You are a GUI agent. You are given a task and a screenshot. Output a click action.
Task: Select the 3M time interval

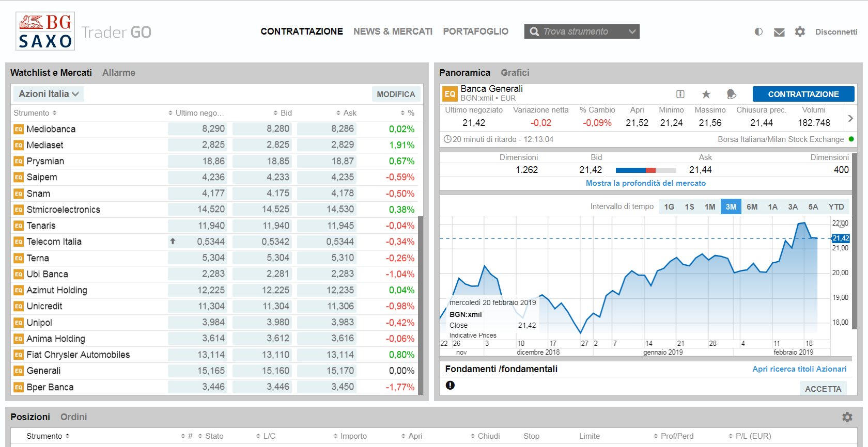pos(731,206)
